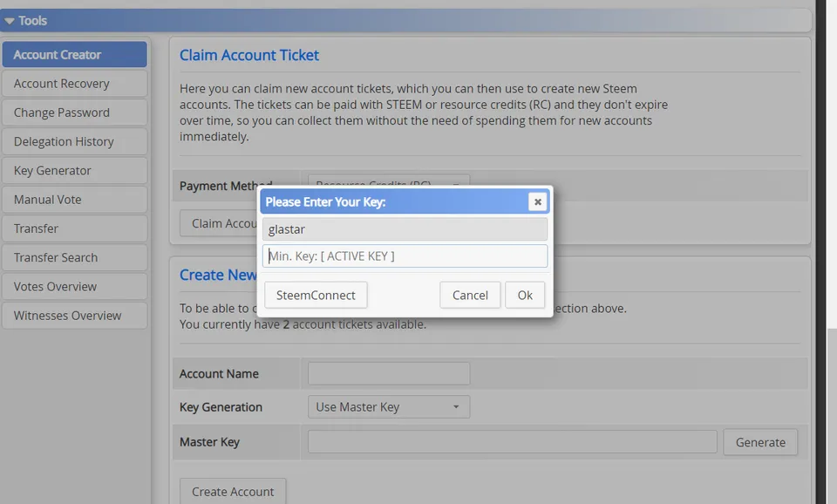Click 'Please Enter Your Key:' dialog title
Viewport: 837px width, 504px height.
point(325,201)
